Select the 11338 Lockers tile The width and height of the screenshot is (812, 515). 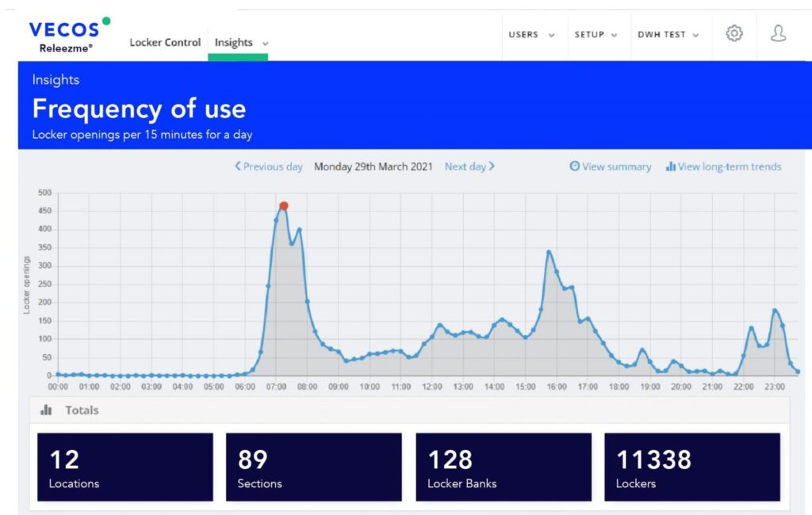pos(691,467)
